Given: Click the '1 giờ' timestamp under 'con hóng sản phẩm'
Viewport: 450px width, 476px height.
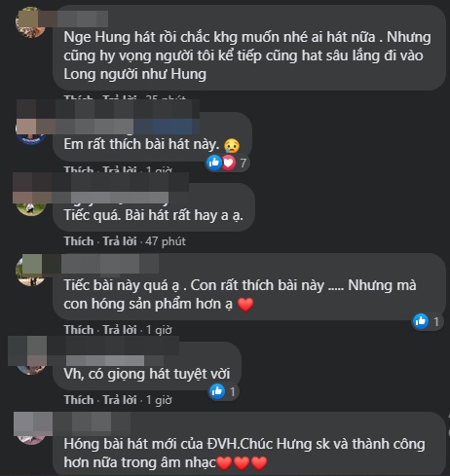Looking at the screenshot, I should pos(159,330).
